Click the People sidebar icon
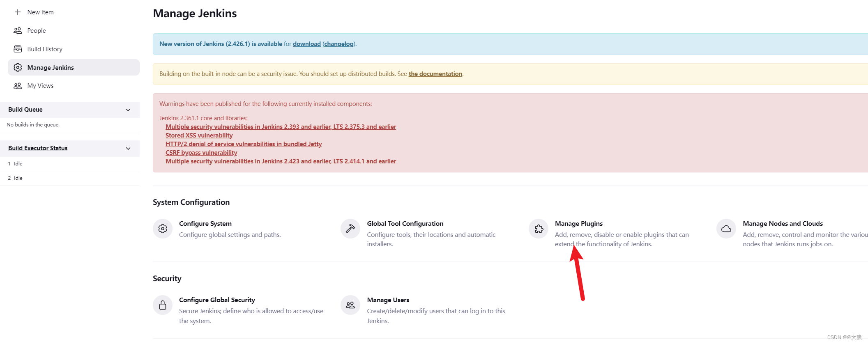 [x=18, y=31]
